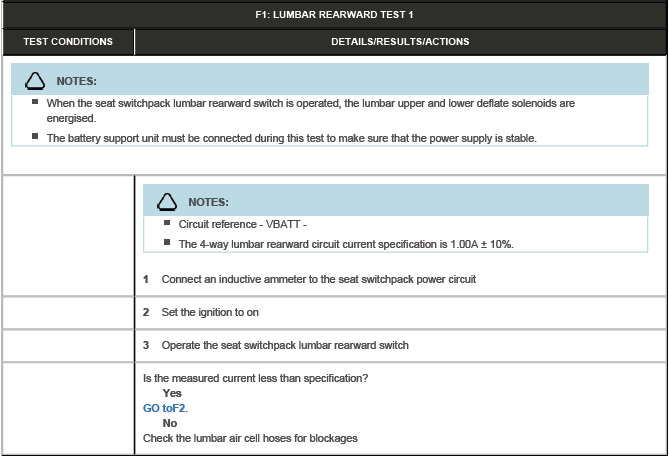Image resolution: width=669 pixels, height=459 pixels.
Task: Click the top NOTES: heading label
Action: pyautogui.click(x=76, y=80)
